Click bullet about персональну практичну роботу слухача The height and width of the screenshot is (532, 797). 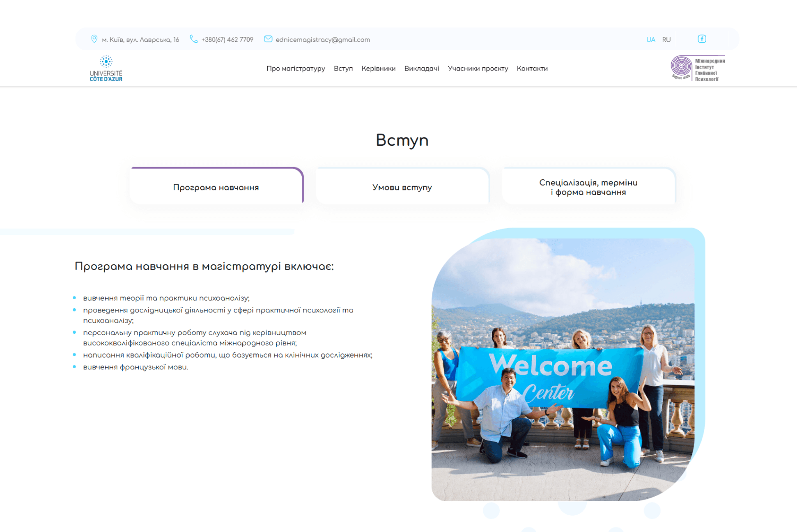click(x=195, y=337)
